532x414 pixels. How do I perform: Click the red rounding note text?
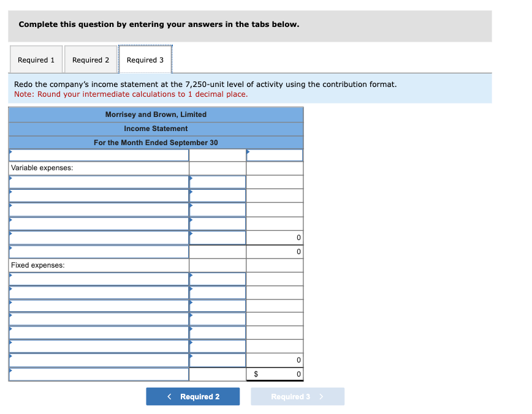[x=131, y=94]
